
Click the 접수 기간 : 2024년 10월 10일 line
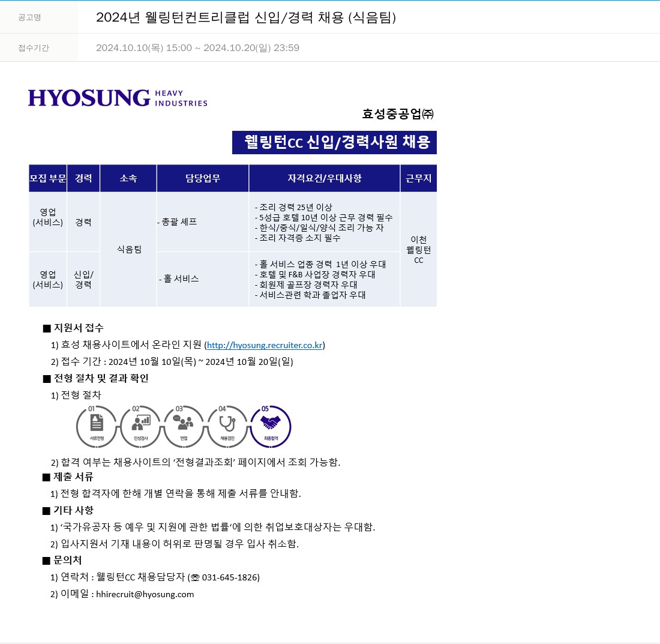point(172,361)
